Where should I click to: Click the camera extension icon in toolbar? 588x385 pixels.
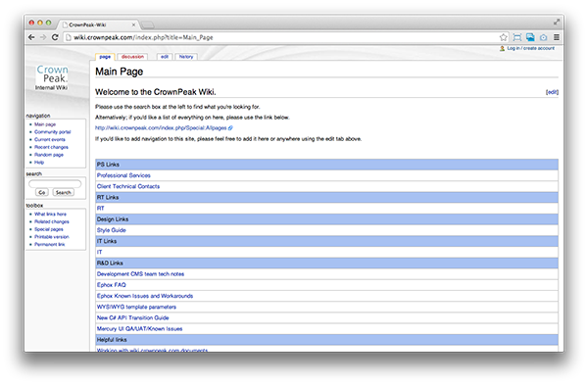pos(543,37)
